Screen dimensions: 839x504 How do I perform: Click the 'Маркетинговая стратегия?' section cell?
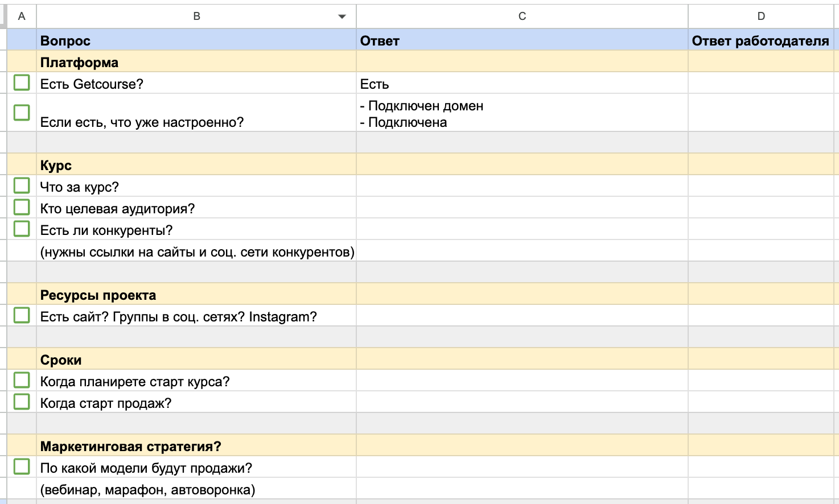[x=196, y=447]
